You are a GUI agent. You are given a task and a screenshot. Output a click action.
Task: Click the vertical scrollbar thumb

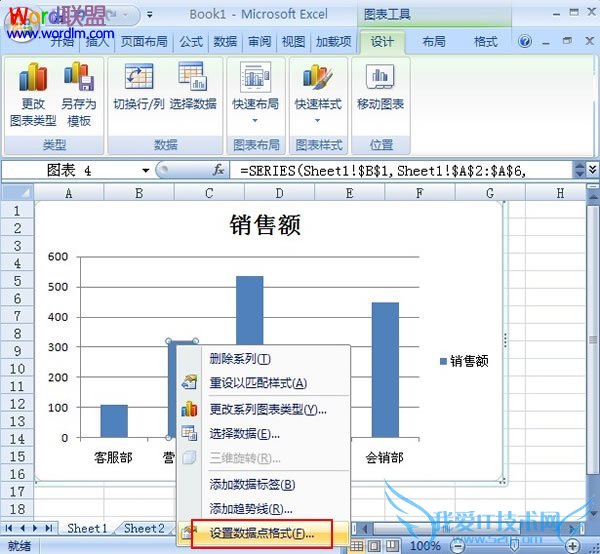pos(592,340)
